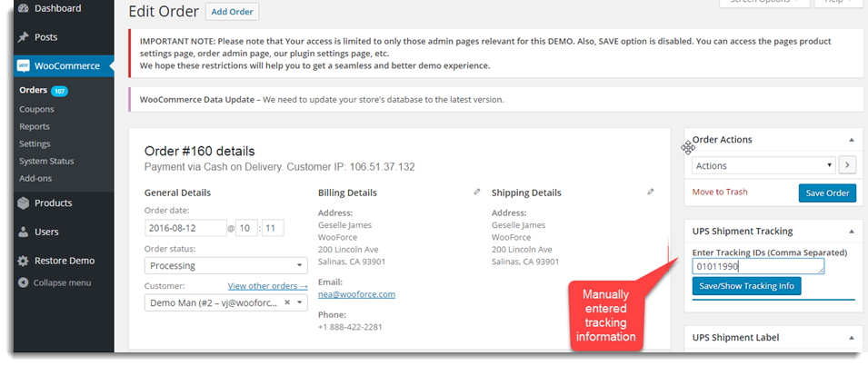Open the Order Actions dropdown
This screenshot has width=868, height=366.
click(x=763, y=165)
